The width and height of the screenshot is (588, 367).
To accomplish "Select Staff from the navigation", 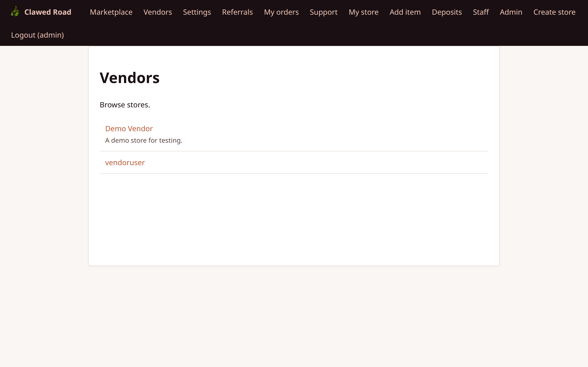I will [x=481, y=12].
